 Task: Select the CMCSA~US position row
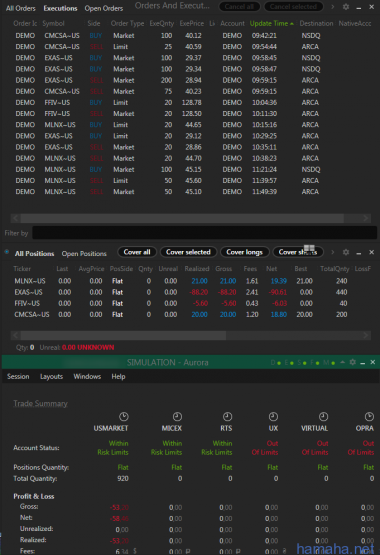[x=191, y=315]
